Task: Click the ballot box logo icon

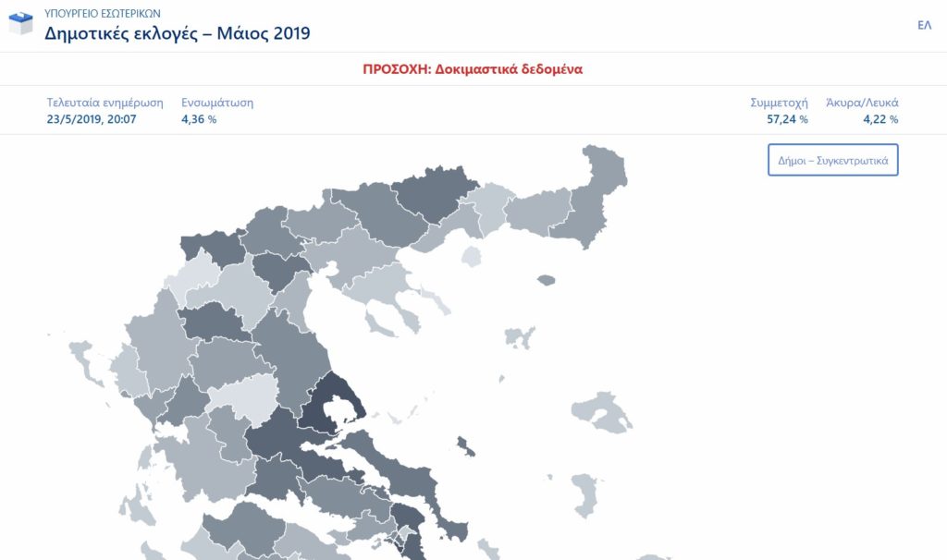Action: (20, 25)
